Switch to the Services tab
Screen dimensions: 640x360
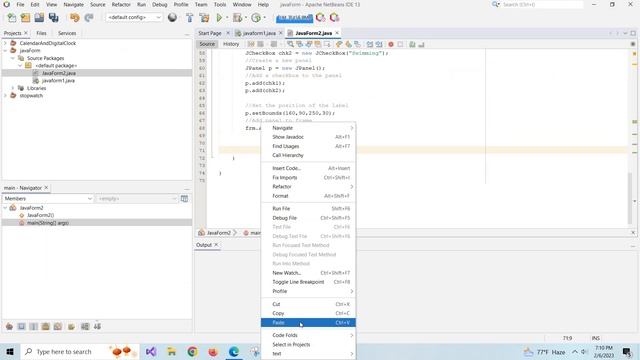point(67,33)
